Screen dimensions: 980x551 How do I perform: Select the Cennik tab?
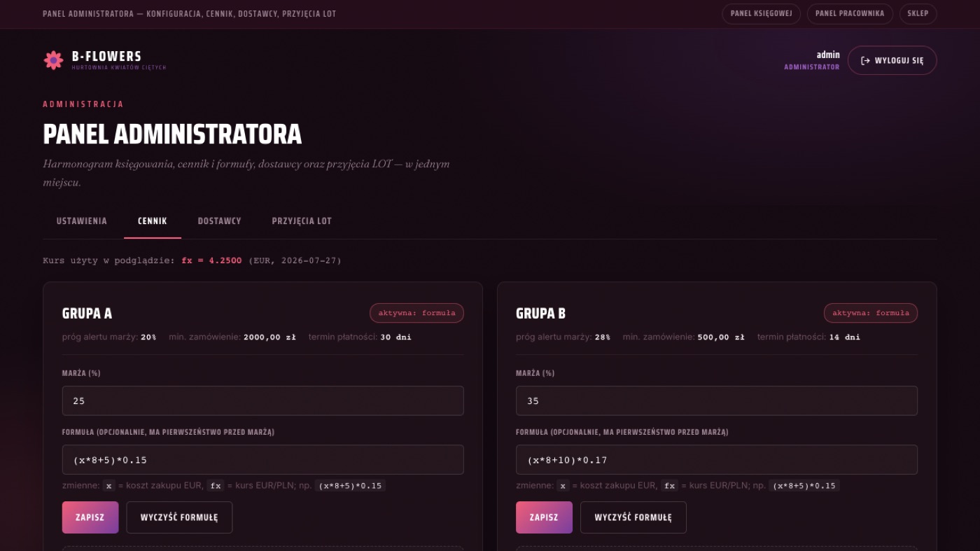point(153,221)
